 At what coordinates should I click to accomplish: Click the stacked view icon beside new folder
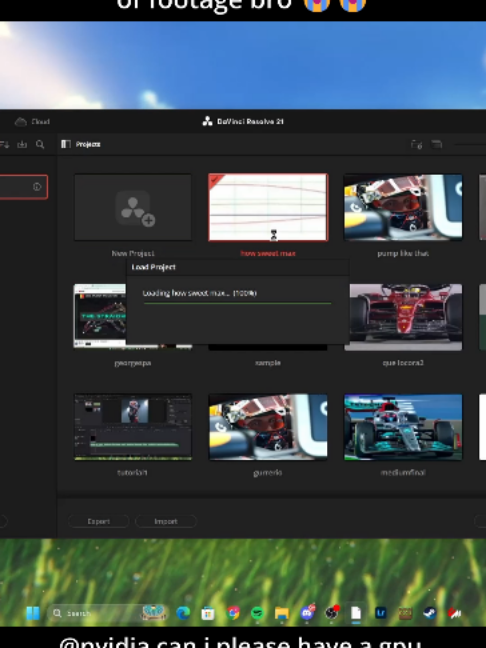click(436, 144)
